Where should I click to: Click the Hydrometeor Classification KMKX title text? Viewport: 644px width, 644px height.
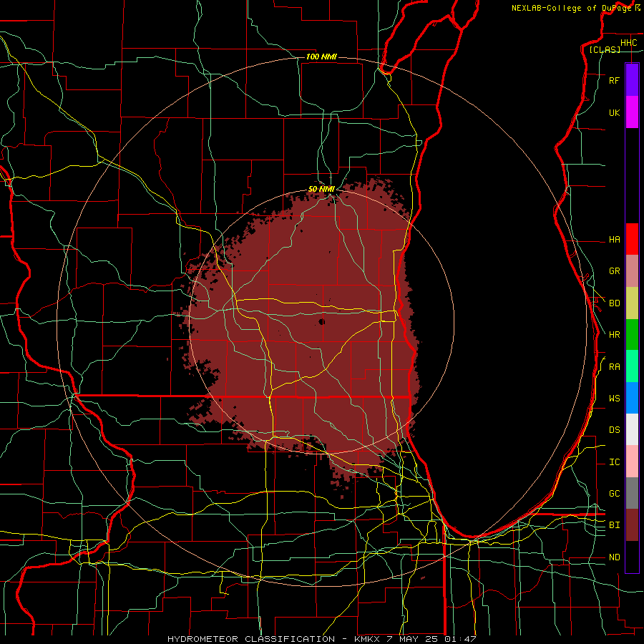321,639
